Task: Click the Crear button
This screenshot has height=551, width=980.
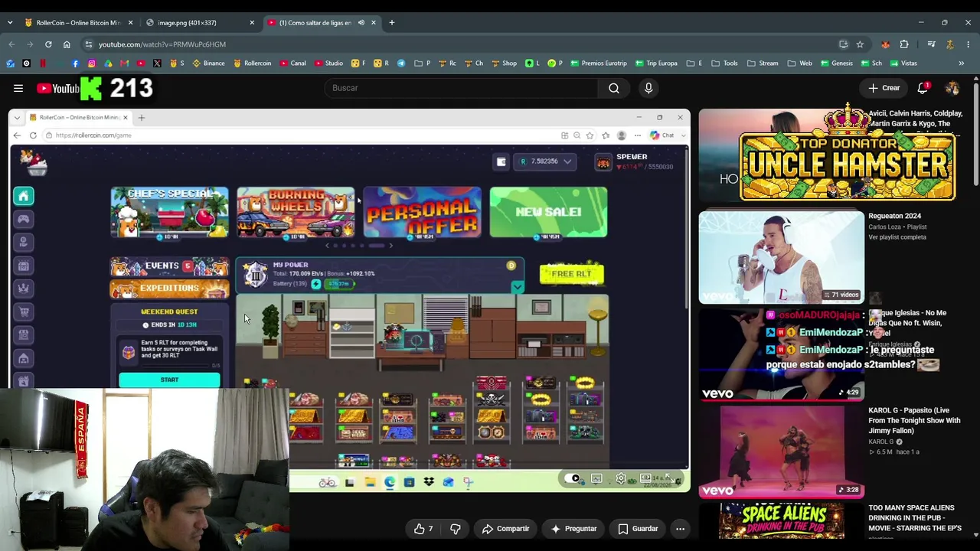Action: (x=884, y=88)
